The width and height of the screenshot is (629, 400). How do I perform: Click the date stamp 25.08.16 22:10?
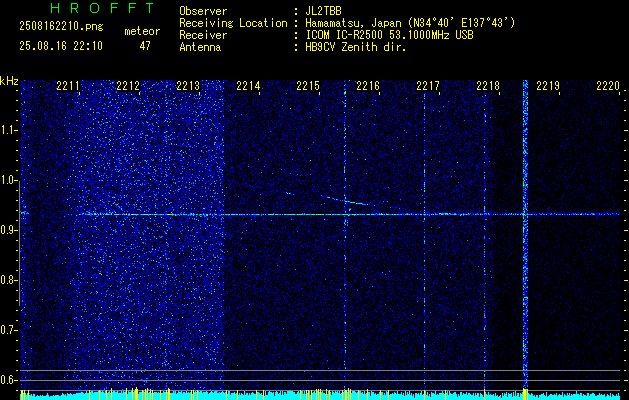point(61,46)
